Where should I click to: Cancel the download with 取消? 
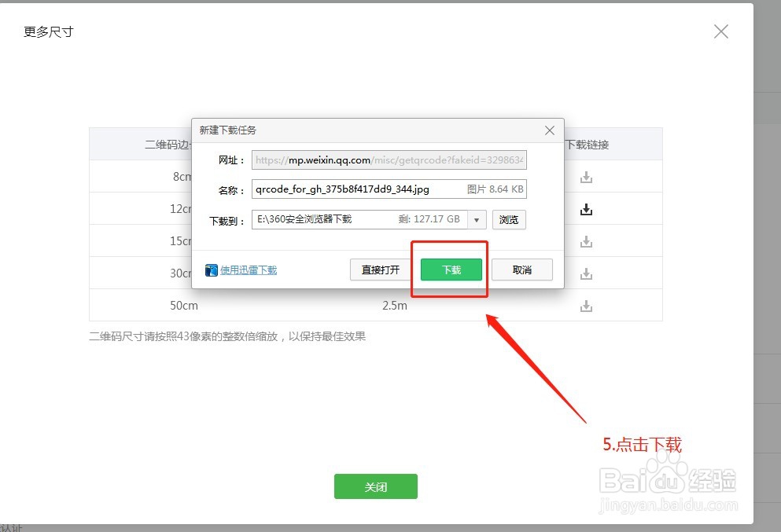pos(522,269)
